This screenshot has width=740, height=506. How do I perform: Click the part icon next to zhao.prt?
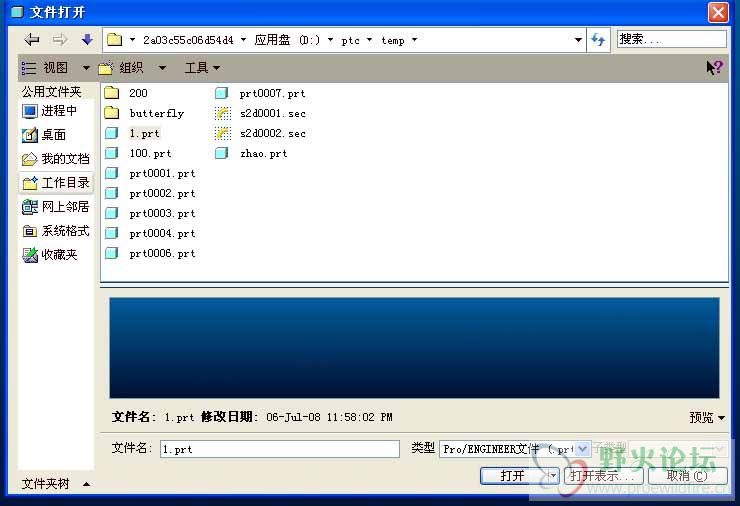[222, 153]
